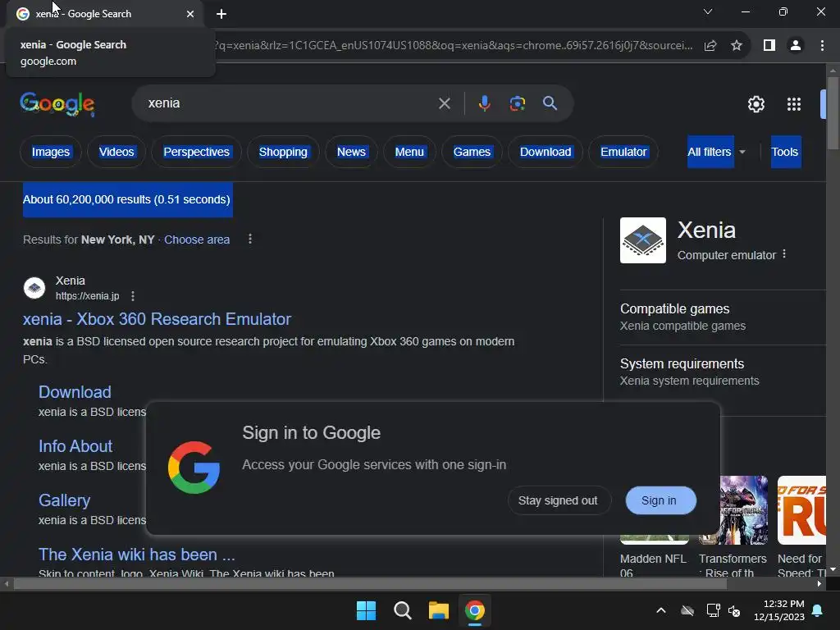
Task: Click the About 60,200,000 results text
Action: (x=126, y=199)
